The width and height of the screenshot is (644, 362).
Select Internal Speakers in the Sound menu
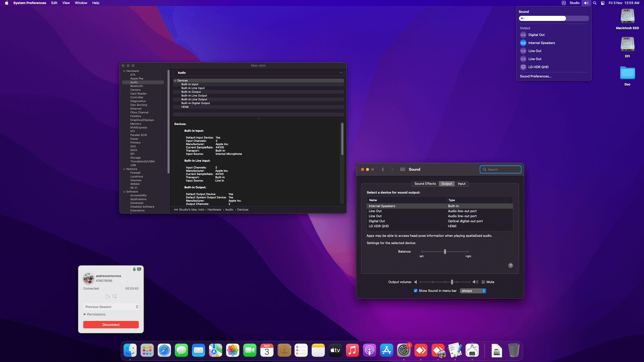[554, 43]
